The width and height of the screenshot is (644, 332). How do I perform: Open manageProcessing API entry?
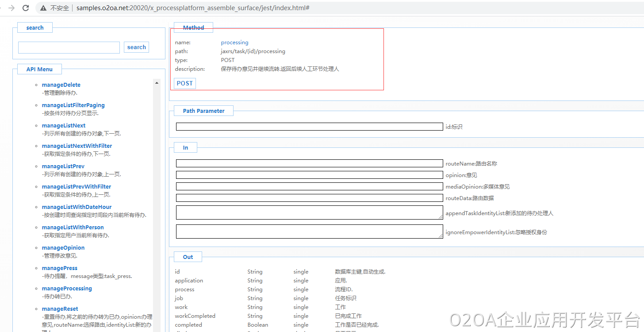[x=67, y=289]
